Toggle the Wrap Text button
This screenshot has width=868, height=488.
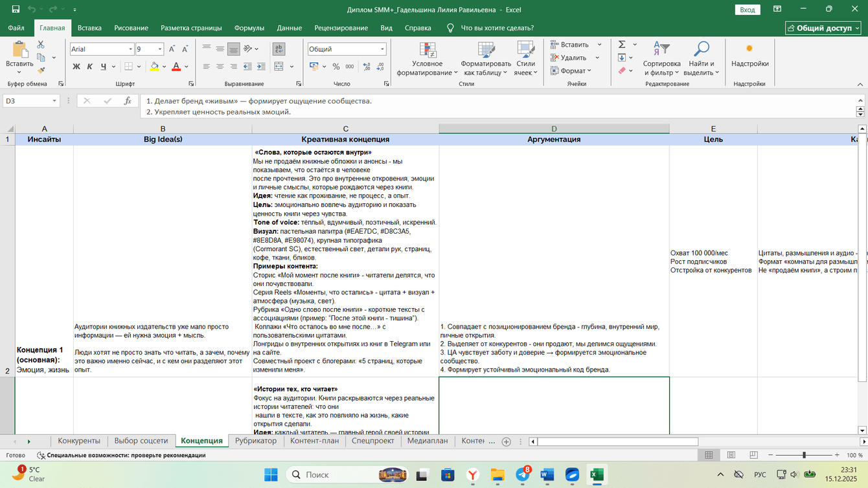[x=279, y=49]
